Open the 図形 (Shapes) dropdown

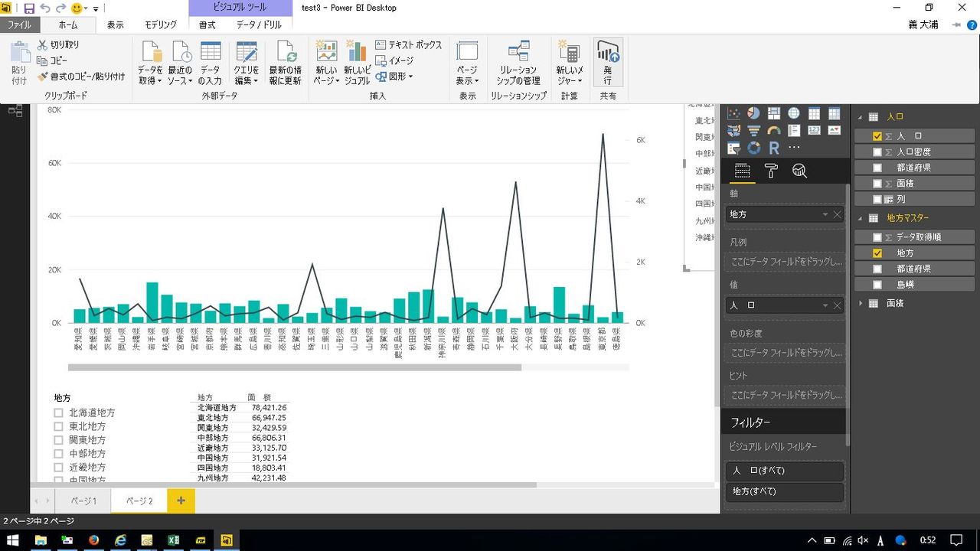click(394, 77)
